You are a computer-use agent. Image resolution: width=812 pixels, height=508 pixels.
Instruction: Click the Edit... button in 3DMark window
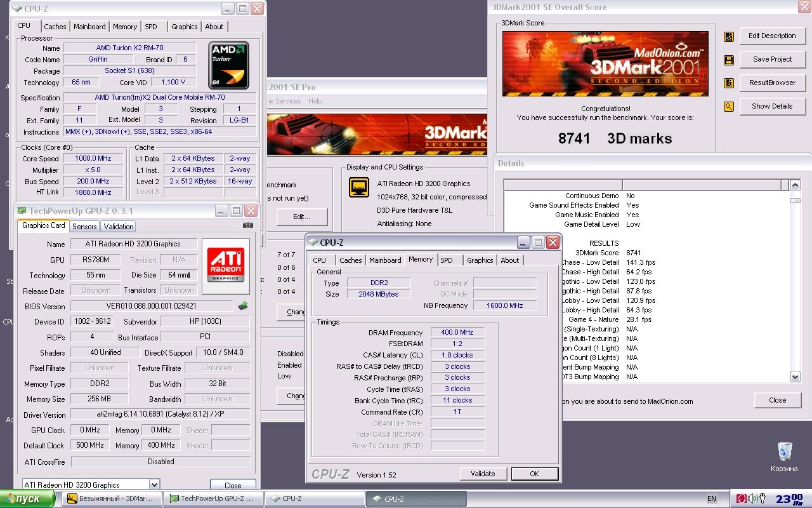coord(301,217)
